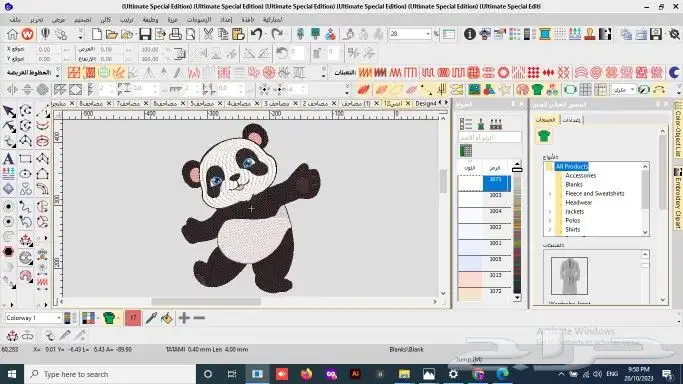Click the green t-shirt icon beside Colorway
683x384 pixels.
(109, 318)
